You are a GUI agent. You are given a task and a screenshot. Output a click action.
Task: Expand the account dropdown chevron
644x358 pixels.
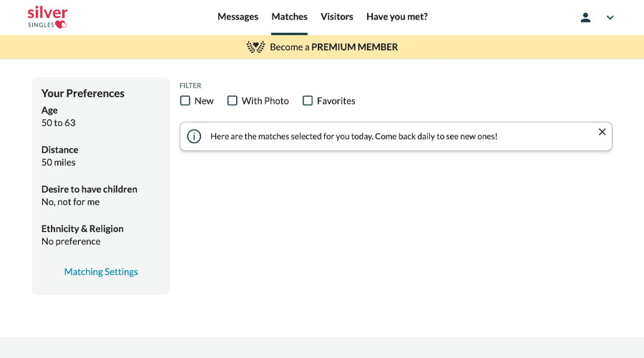point(610,18)
